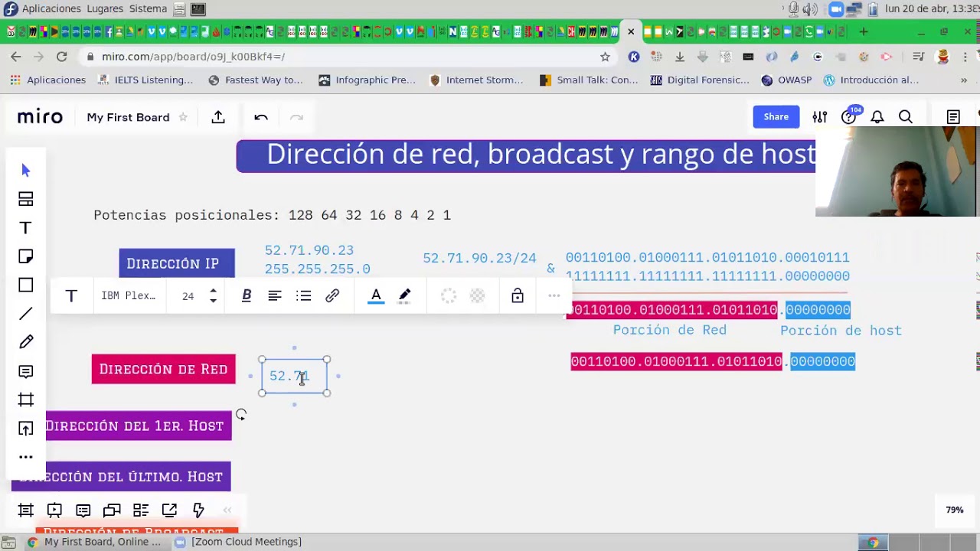
Task: Open the help icon with 104 badge
Action: (x=848, y=116)
